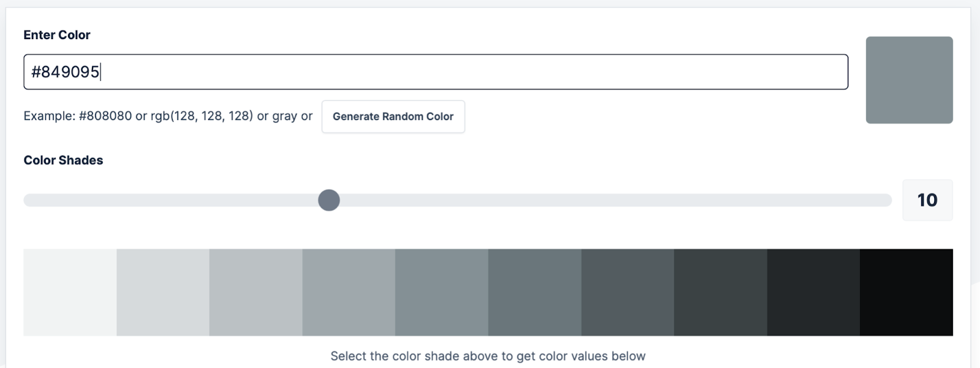Click the third shade swatch from left
Viewport: 980px width, 368px height.
coord(255,291)
